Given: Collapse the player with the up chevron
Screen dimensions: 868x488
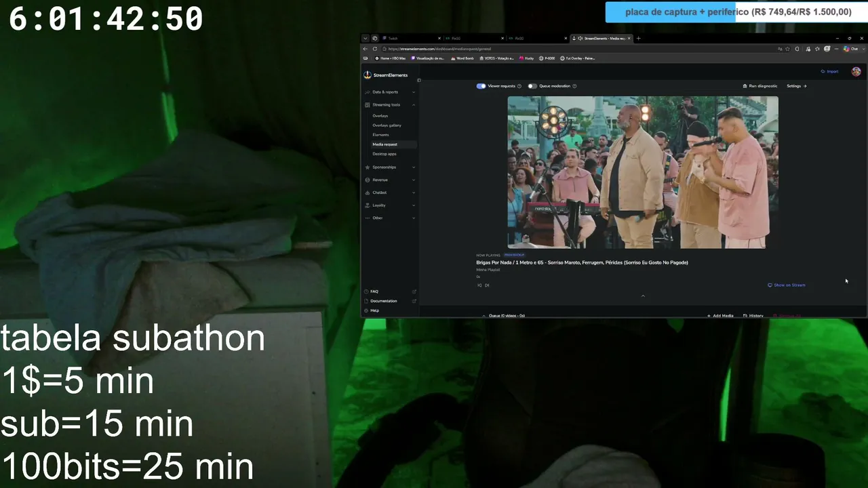Looking at the screenshot, I should tap(643, 296).
